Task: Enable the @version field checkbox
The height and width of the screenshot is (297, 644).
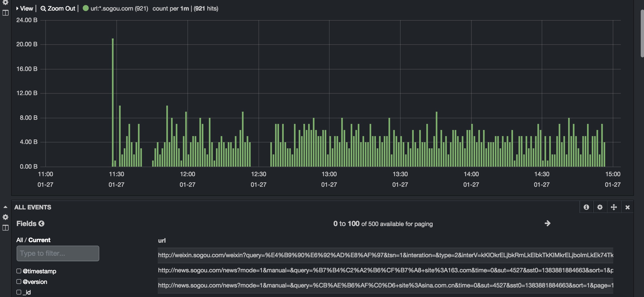Action: 19,282
